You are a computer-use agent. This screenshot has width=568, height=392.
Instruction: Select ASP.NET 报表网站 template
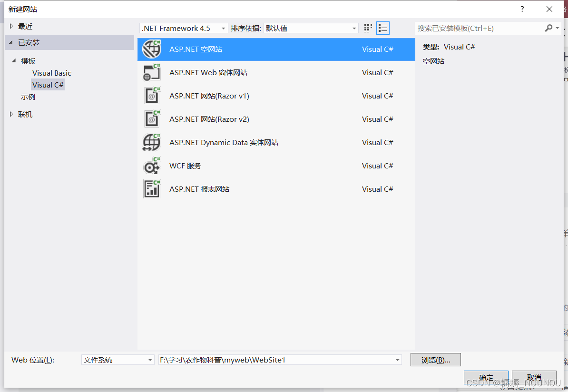(276, 189)
